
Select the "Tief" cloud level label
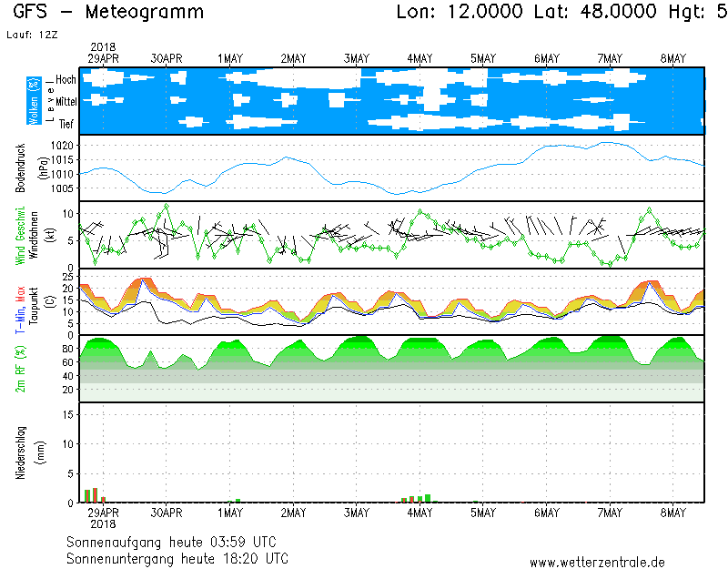coord(66,124)
